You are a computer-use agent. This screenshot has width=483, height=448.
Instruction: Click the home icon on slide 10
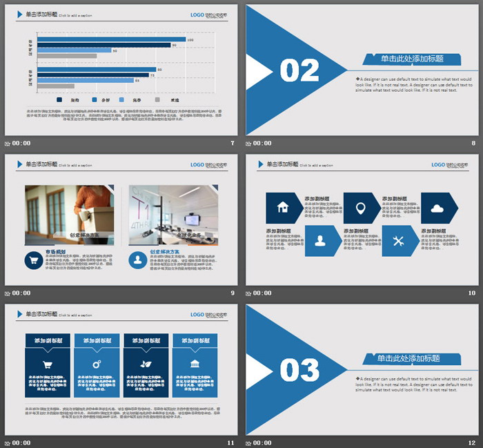click(282, 207)
